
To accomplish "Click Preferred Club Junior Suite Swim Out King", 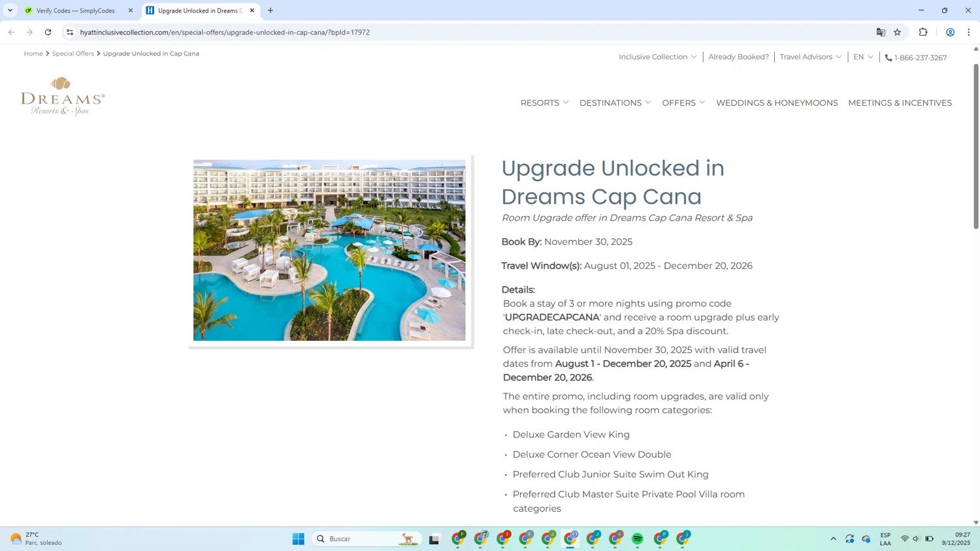I will coord(611,475).
